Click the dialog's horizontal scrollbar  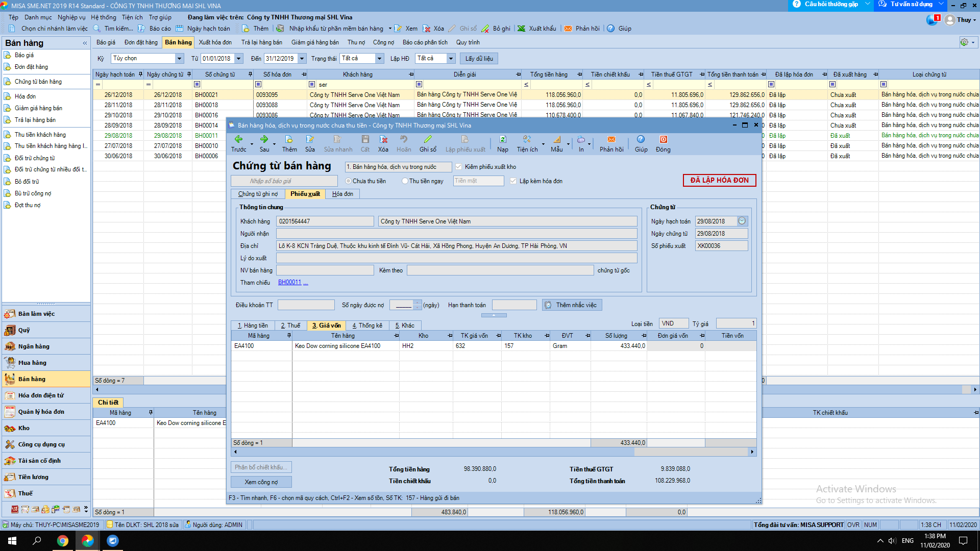pyautogui.click(x=434, y=452)
